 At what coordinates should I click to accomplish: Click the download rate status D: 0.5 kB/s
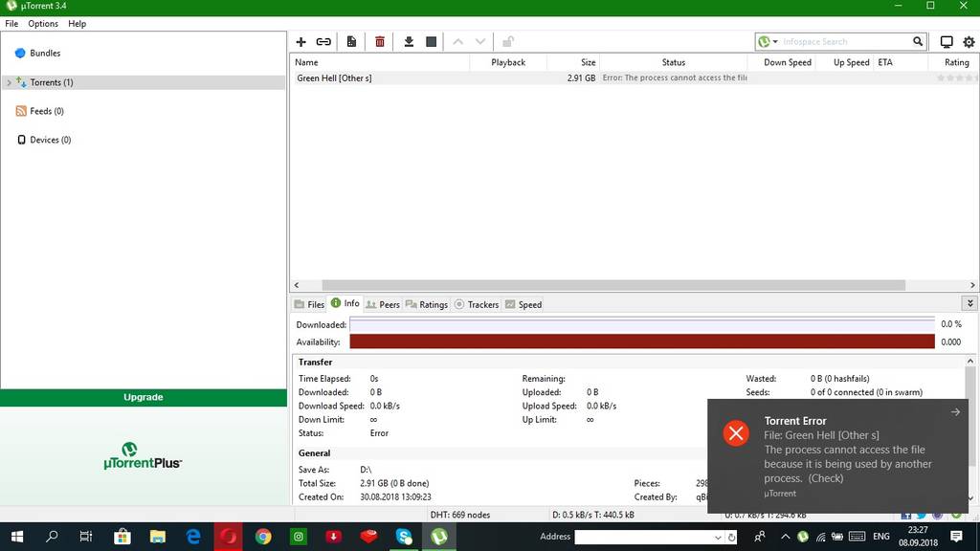[x=593, y=515]
